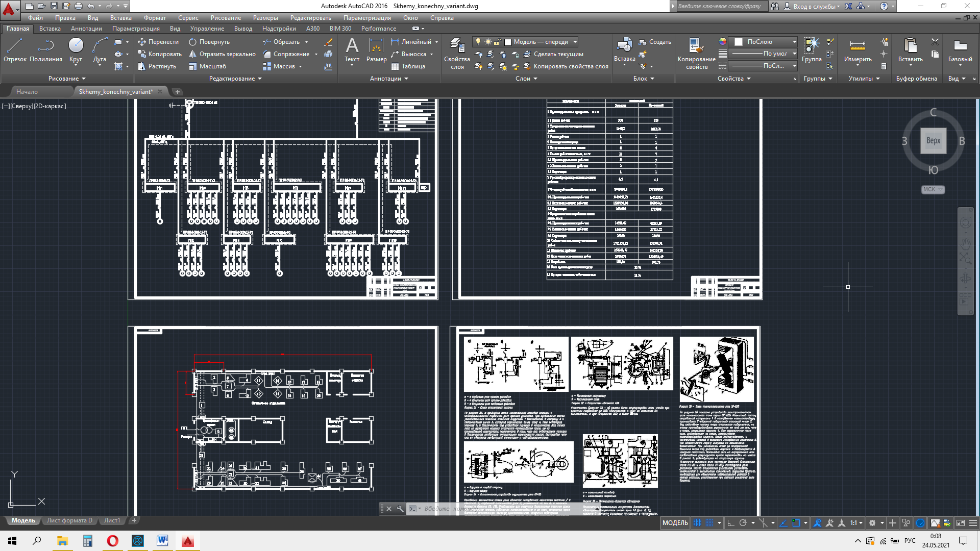
Task: Click the Повернуть (Rotate) tool
Action: point(209,42)
